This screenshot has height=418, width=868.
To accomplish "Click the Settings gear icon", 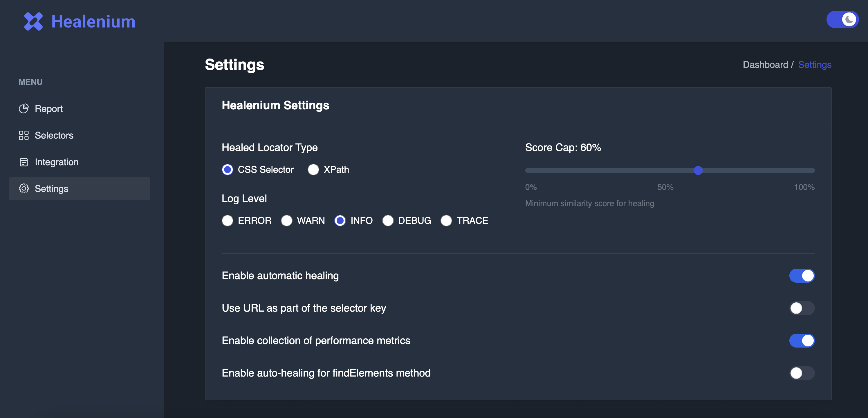I will point(24,188).
